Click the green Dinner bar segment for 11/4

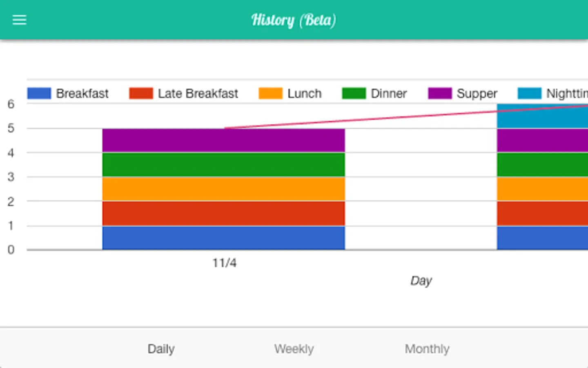[223, 165]
